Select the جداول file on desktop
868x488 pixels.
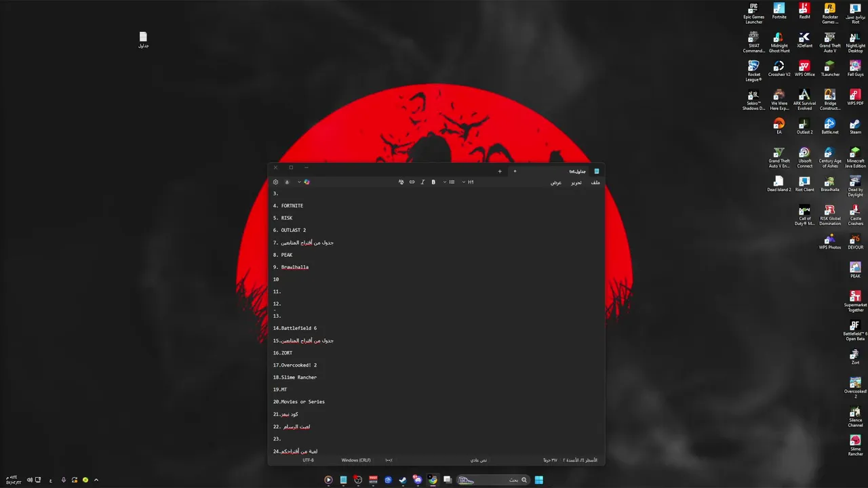click(x=143, y=40)
